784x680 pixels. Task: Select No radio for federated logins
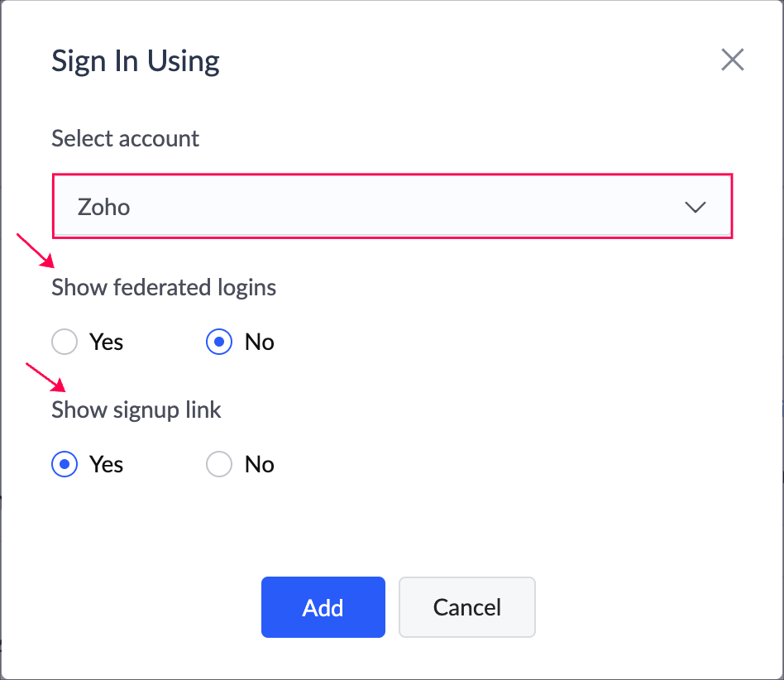tap(219, 342)
